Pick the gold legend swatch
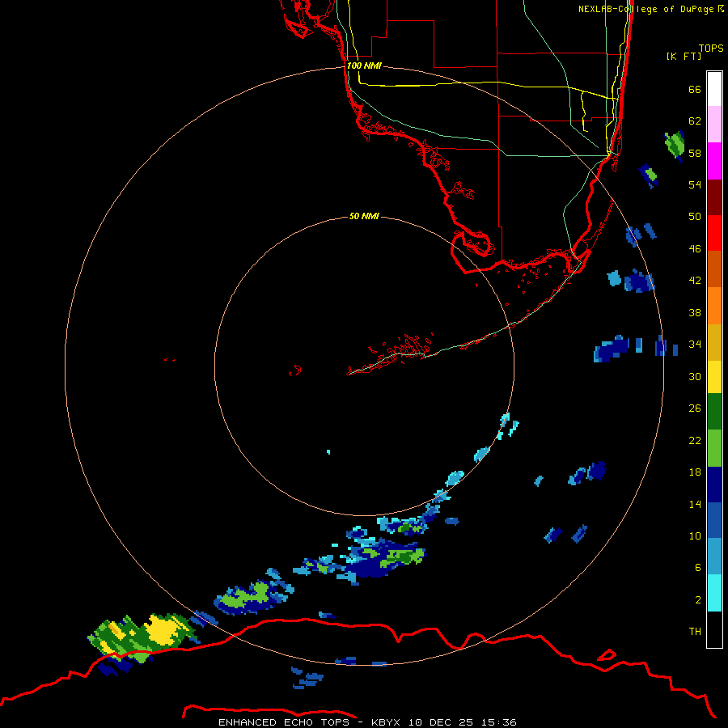The width and height of the screenshot is (728, 728). click(714, 342)
